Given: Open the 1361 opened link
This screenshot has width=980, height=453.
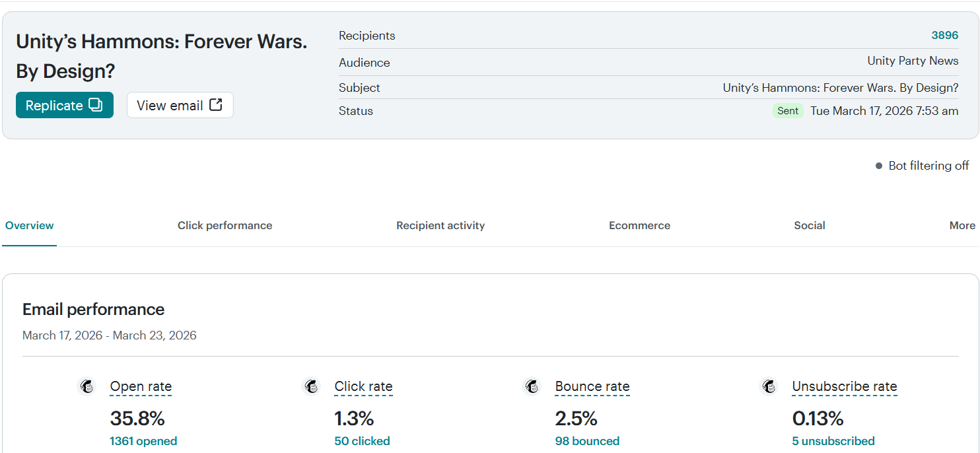Looking at the screenshot, I should pos(143,441).
